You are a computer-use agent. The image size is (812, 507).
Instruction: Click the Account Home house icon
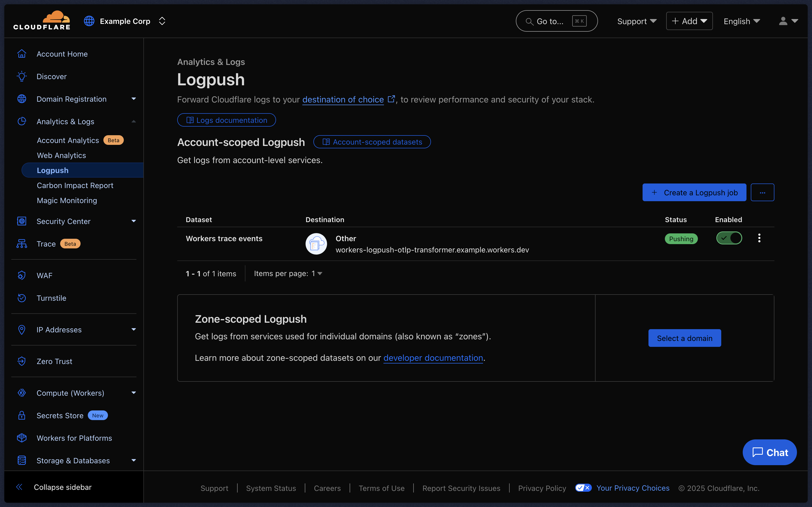point(22,54)
